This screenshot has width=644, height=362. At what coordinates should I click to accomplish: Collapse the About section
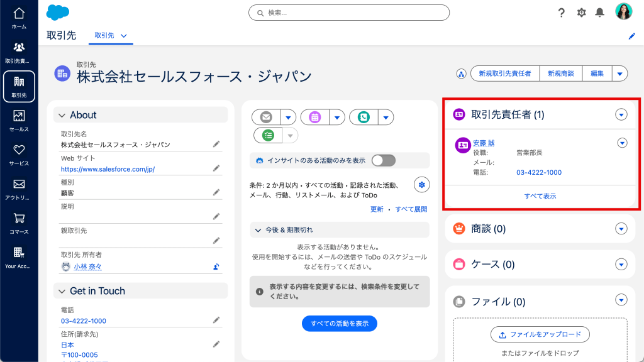62,115
